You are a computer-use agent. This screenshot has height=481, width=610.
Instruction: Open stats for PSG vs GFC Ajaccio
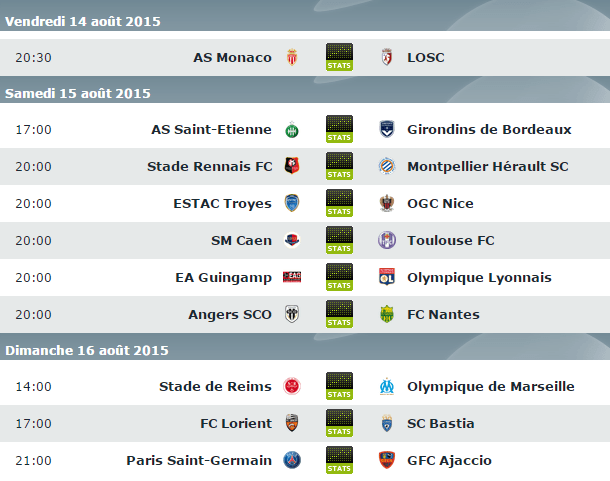point(339,460)
